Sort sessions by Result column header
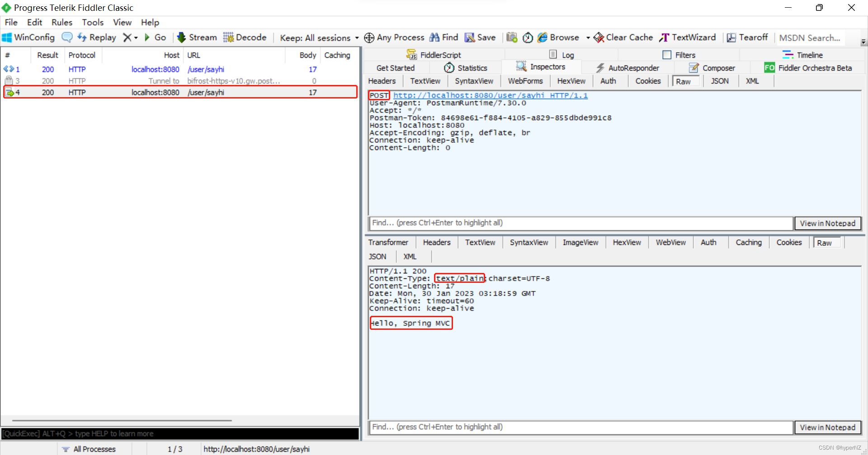 click(47, 55)
